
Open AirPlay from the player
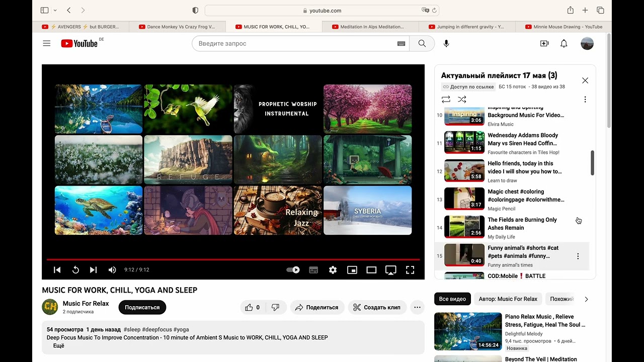tap(390, 270)
